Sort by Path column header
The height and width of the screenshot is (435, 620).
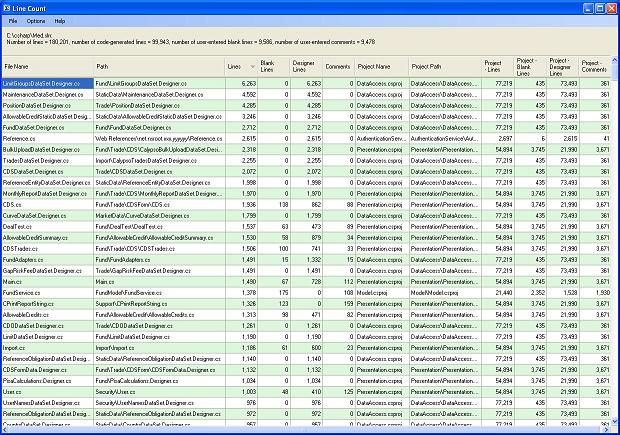click(x=159, y=66)
